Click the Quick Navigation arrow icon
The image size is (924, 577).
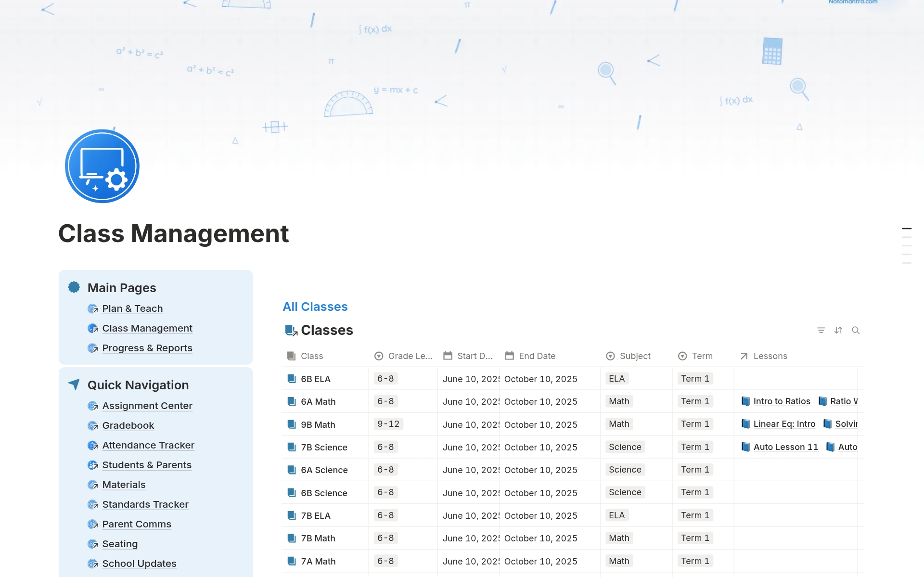pos(74,384)
